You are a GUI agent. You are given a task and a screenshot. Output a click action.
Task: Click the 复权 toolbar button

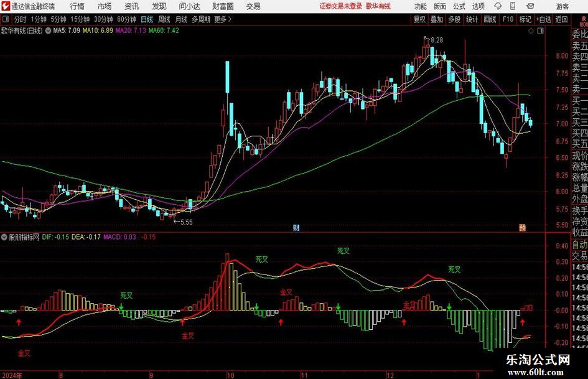click(x=419, y=19)
